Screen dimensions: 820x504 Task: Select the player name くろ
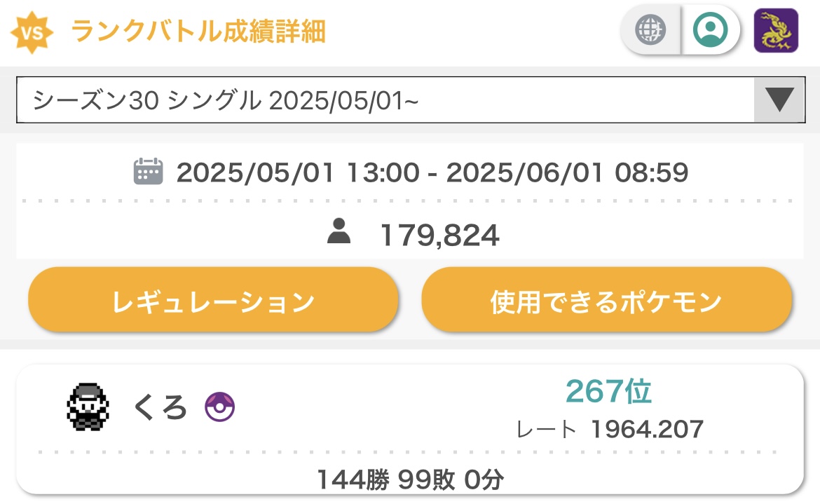[x=160, y=407]
